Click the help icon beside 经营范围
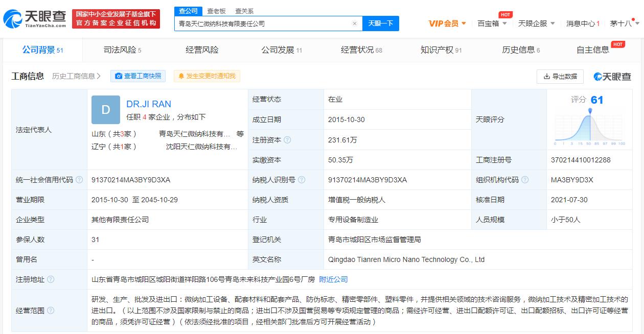 (x=51, y=311)
